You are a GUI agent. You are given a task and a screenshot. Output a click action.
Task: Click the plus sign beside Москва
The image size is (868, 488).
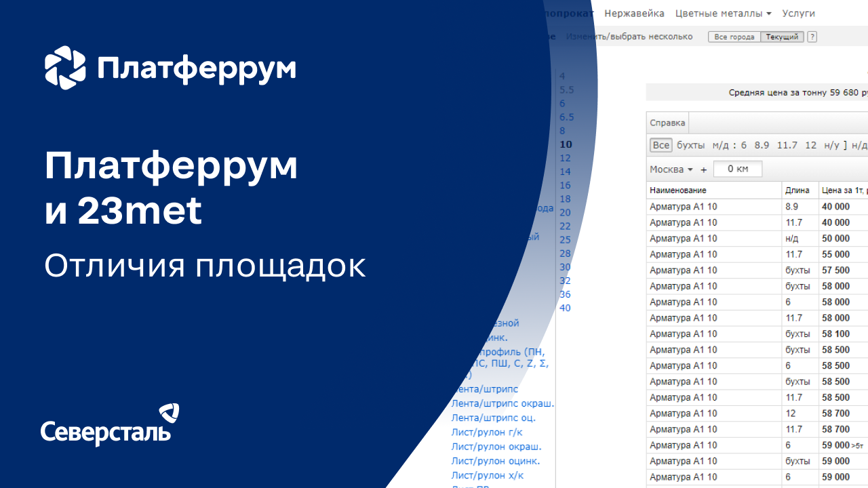(x=703, y=169)
